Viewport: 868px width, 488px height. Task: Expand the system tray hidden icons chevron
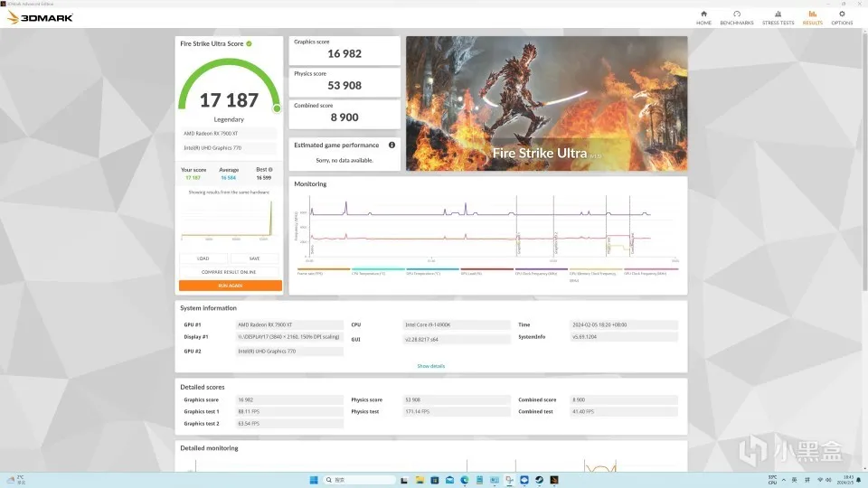click(783, 480)
